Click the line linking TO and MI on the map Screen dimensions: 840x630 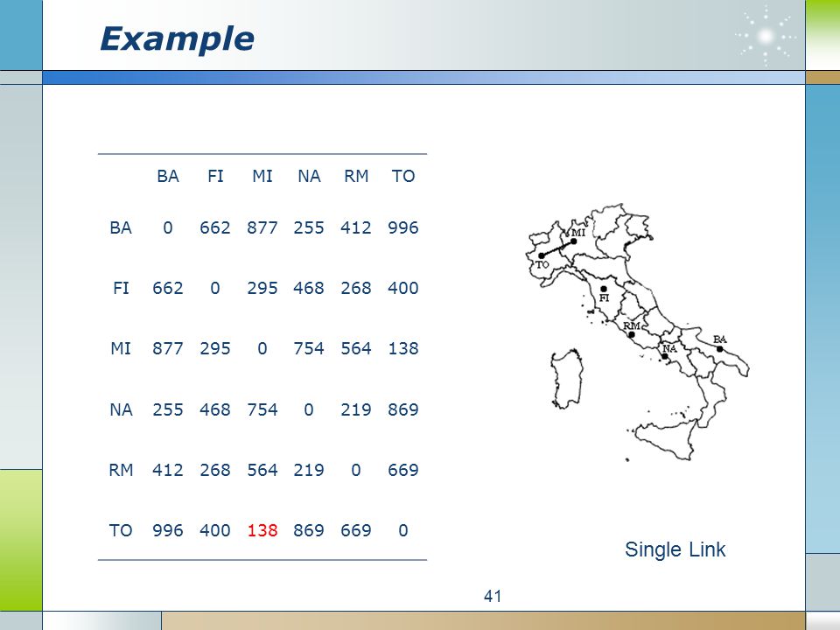pos(557,248)
